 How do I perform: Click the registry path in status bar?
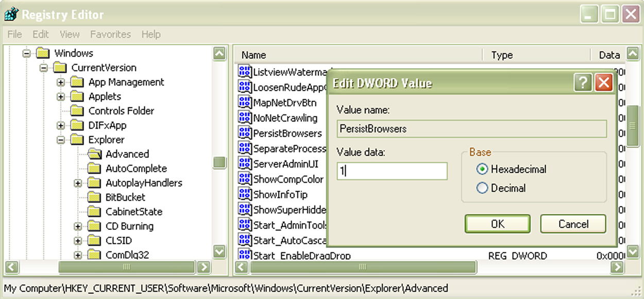tap(226, 288)
